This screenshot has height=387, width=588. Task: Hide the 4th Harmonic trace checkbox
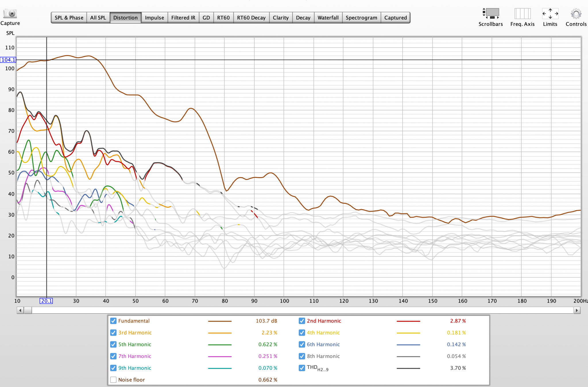click(x=302, y=332)
